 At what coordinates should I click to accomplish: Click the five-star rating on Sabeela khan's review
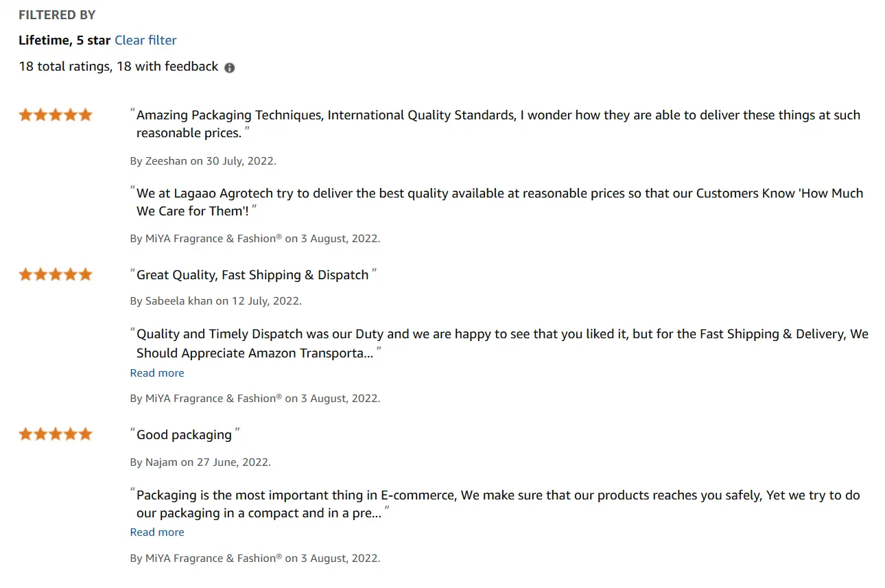pos(56,274)
